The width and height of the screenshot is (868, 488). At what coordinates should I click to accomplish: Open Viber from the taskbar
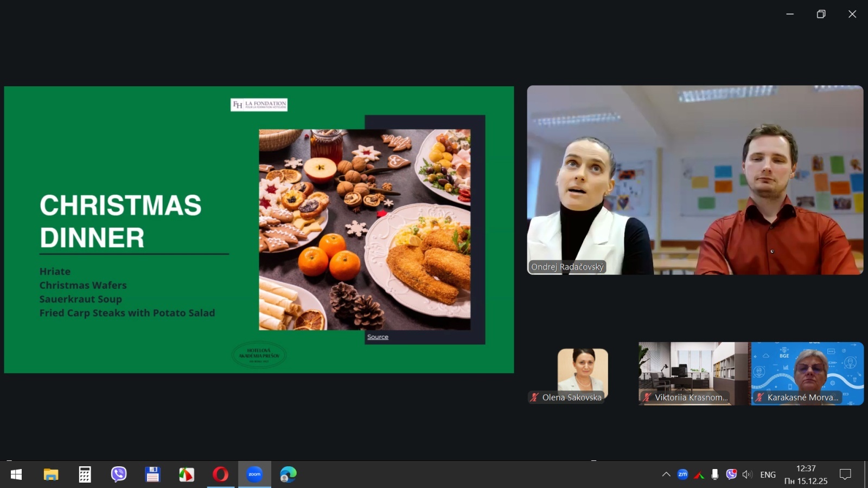click(119, 474)
